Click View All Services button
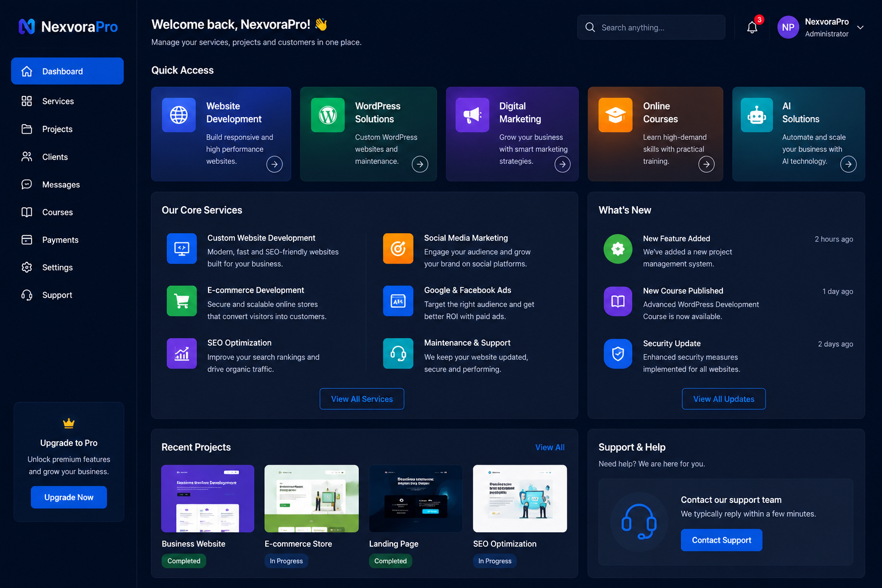The image size is (882, 588). click(362, 399)
